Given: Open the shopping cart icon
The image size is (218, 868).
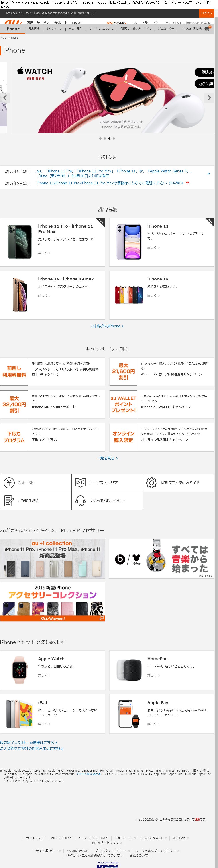Looking at the screenshot, I should pyautogui.click(x=207, y=29).
